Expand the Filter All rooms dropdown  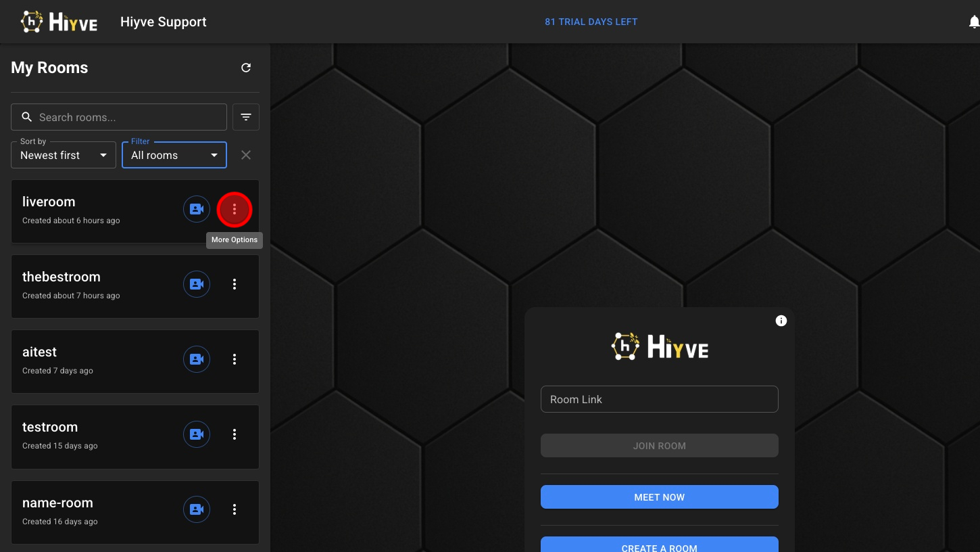pos(174,155)
